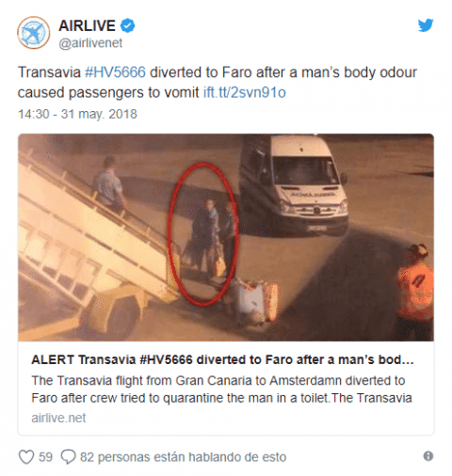
Task: Like the tweet with the heart icon
Action: (26, 457)
